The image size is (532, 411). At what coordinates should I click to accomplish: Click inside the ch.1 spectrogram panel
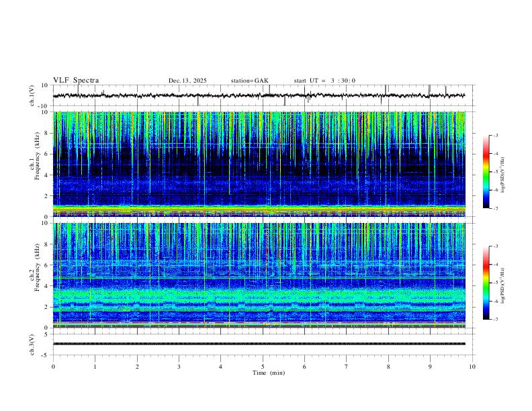point(259,164)
